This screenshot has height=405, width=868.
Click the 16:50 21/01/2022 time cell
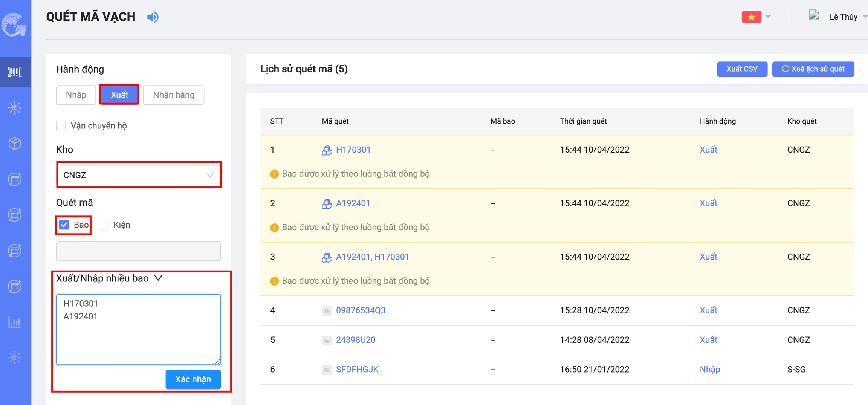point(594,369)
